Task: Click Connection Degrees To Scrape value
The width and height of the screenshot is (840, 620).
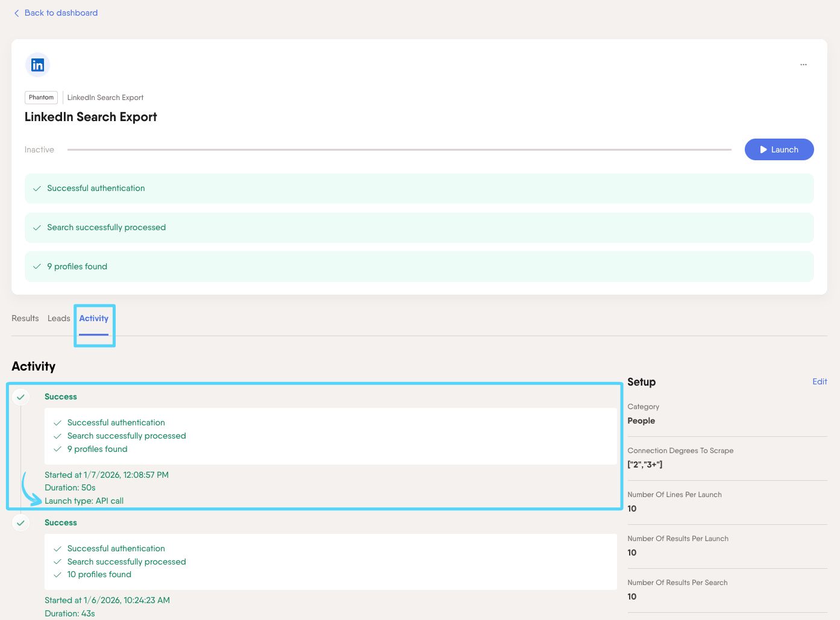Action: 645,465
